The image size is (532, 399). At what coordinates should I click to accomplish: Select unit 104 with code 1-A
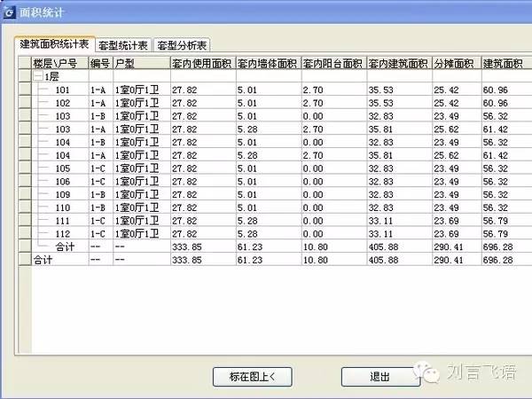(62, 155)
